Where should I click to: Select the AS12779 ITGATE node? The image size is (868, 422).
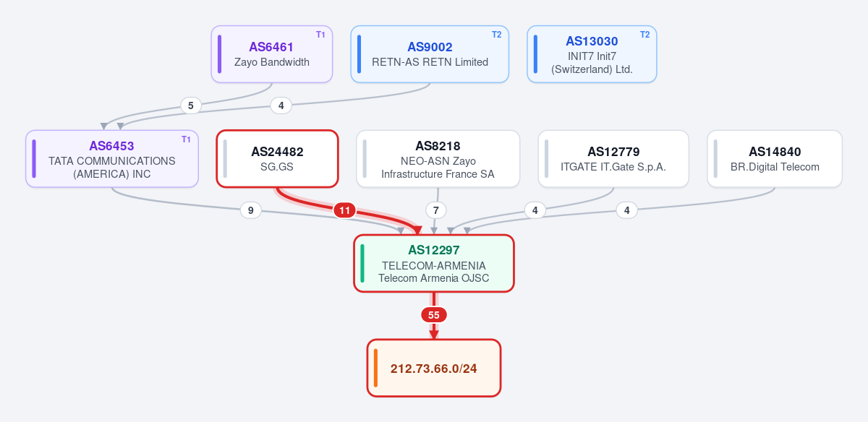coord(613,159)
